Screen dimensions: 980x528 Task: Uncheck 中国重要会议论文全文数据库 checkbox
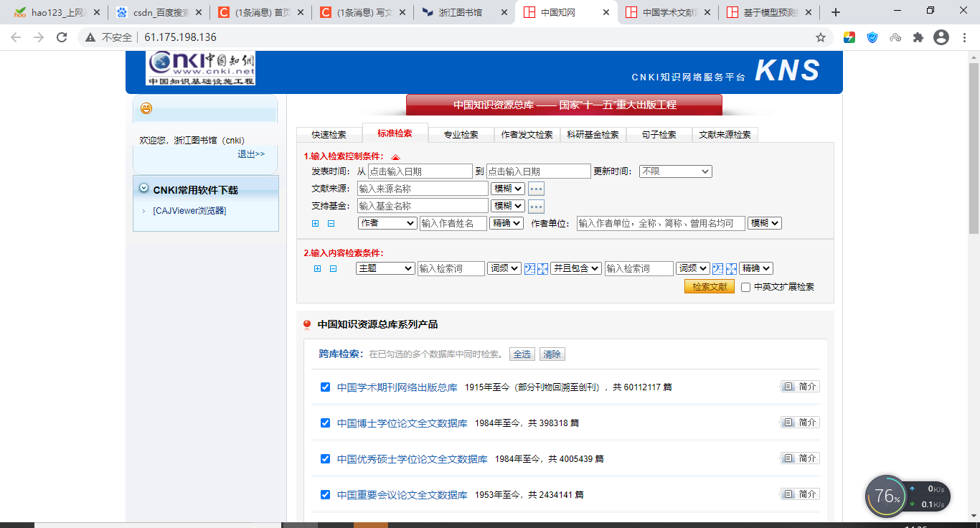(x=326, y=494)
